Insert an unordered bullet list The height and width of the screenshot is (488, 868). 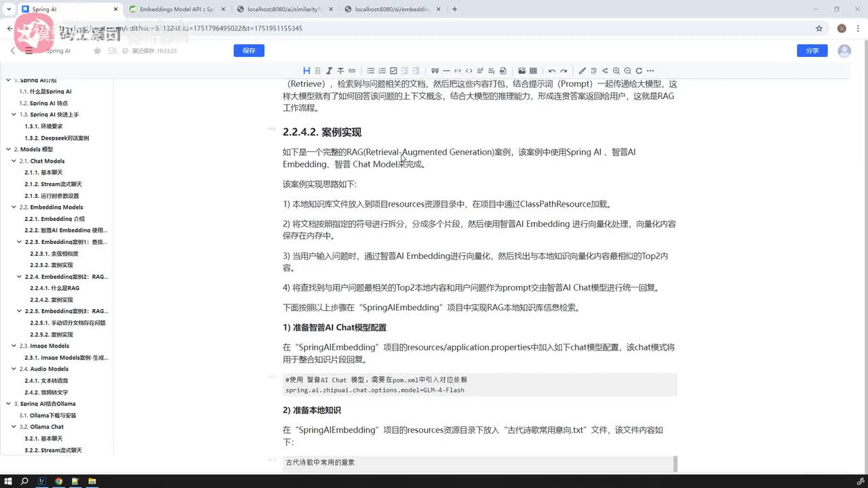pos(371,70)
